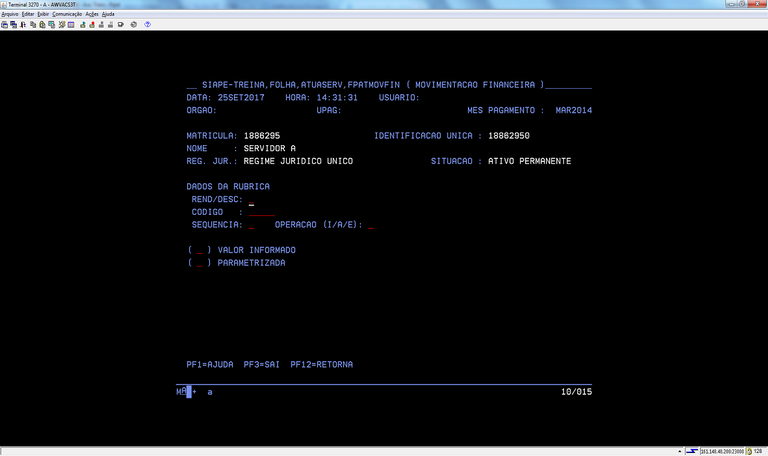Click the USUARIO label
The height and width of the screenshot is (456, 768).
point(399,97)
